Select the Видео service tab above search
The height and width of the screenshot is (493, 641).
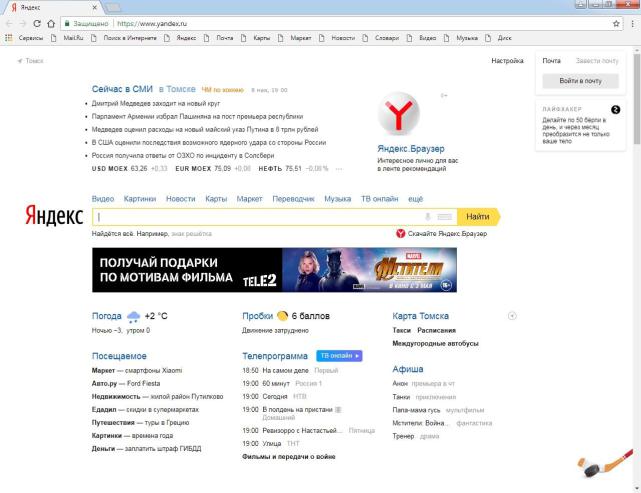pyautogui.click(x=103, y=199)
